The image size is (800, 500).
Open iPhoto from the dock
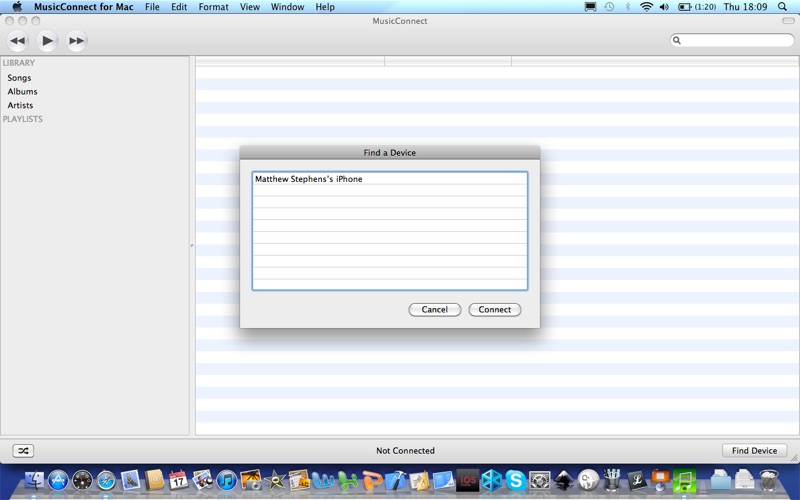(x=251, y=480)
